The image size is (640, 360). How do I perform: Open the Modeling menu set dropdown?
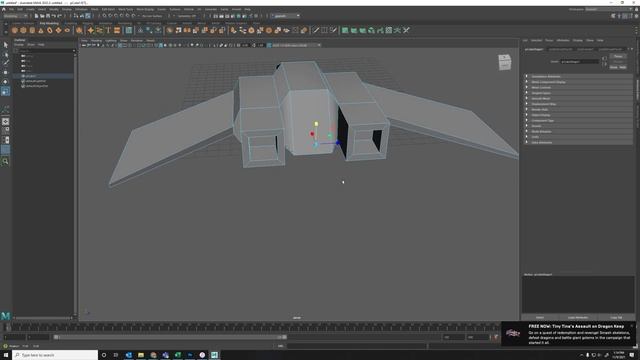[x=16, y=16]
